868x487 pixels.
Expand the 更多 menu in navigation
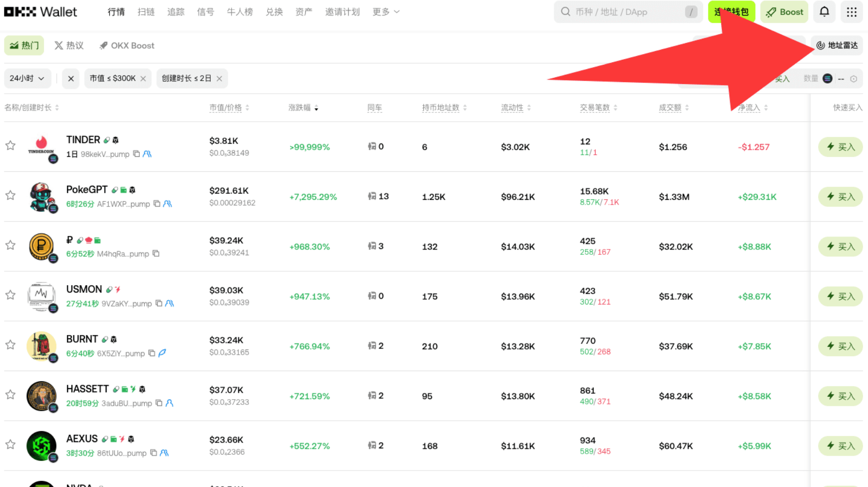(386, 12)
